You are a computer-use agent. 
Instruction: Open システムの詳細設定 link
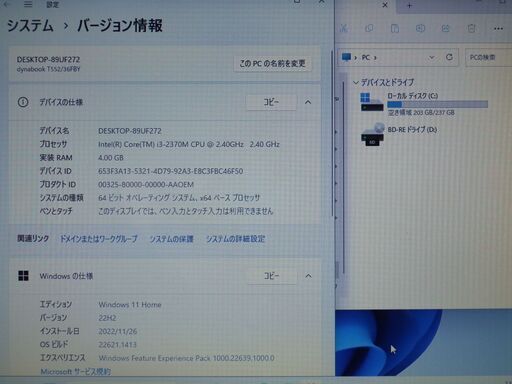[235, 239]
